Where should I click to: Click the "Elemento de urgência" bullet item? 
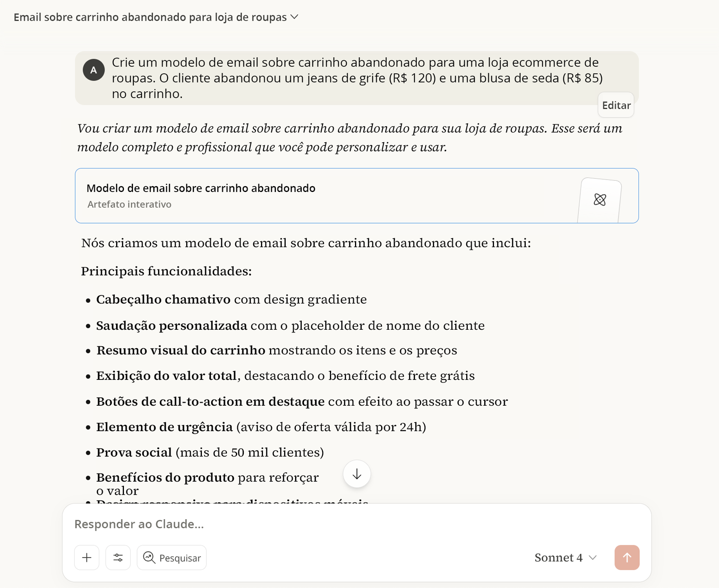click(x=261, y=427)
